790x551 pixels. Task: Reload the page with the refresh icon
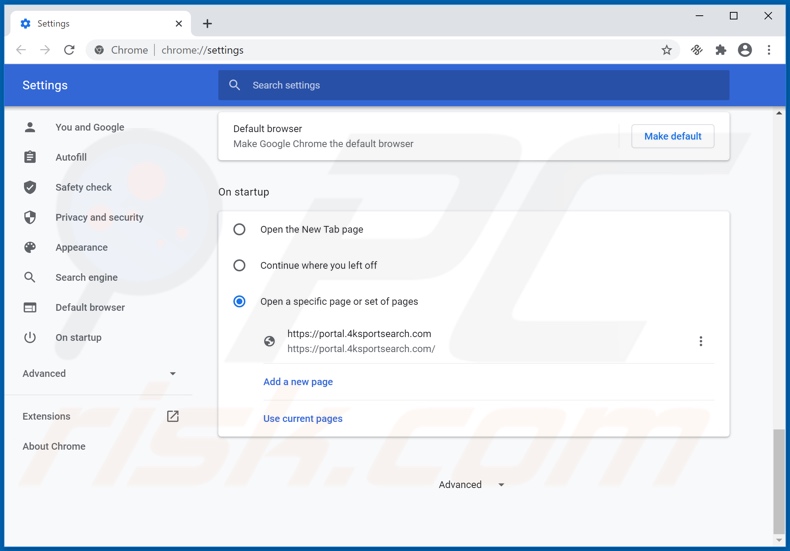[69, 50]
